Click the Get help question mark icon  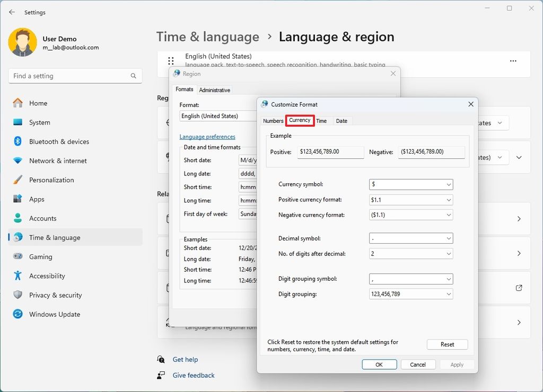tap(161, 359)
